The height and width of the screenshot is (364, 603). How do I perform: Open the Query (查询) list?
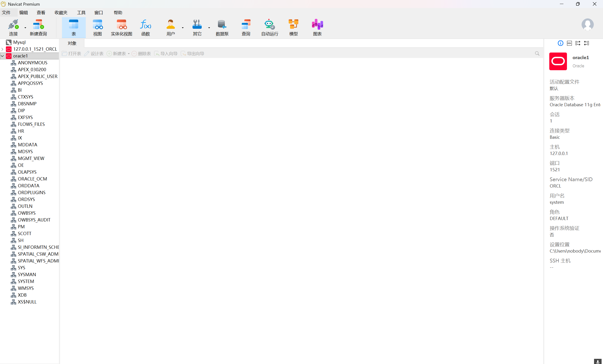click(x=246, y=27)
